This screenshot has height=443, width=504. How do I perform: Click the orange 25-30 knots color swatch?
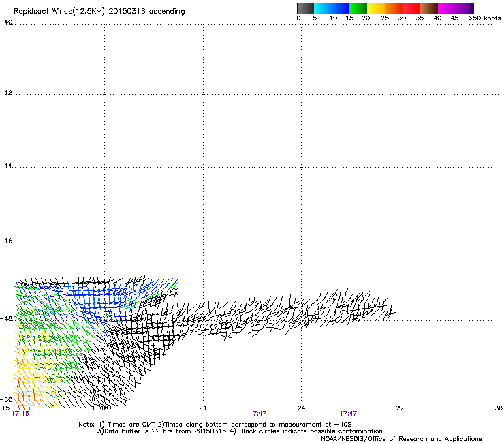394,8
